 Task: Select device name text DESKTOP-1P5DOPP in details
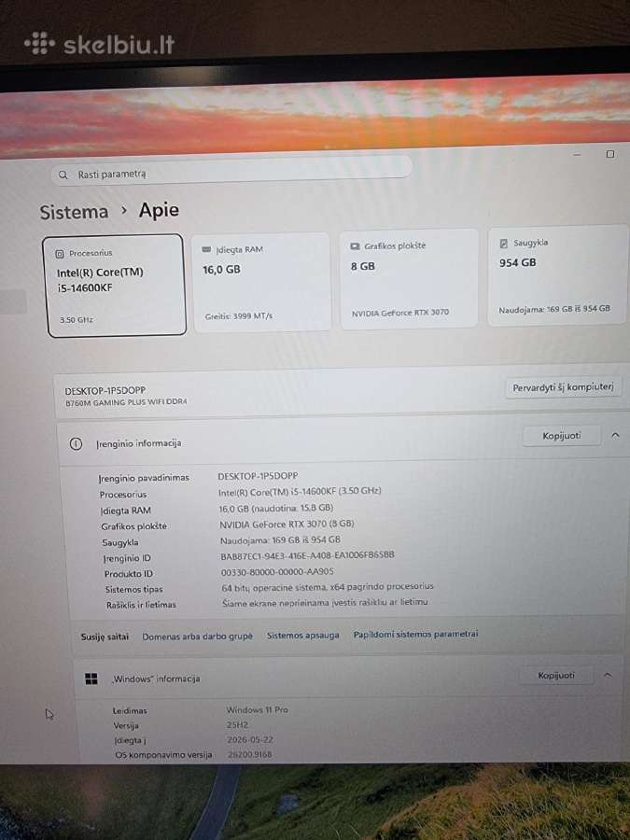click(258, 476)
